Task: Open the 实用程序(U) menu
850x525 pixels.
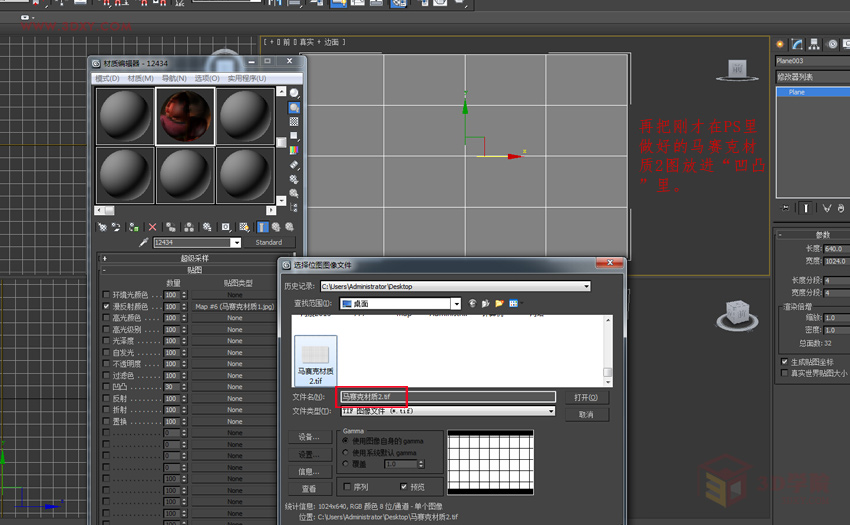Action: [x=247, y=78]
